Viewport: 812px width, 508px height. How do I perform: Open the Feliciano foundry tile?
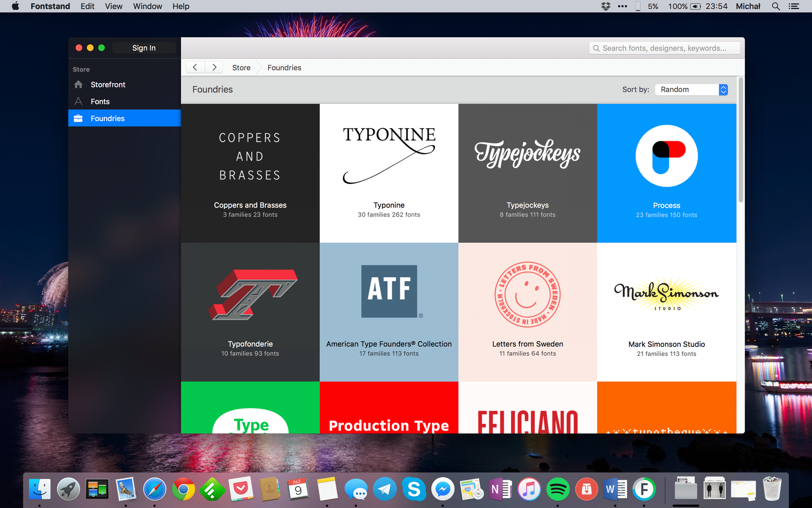(528, 408)
